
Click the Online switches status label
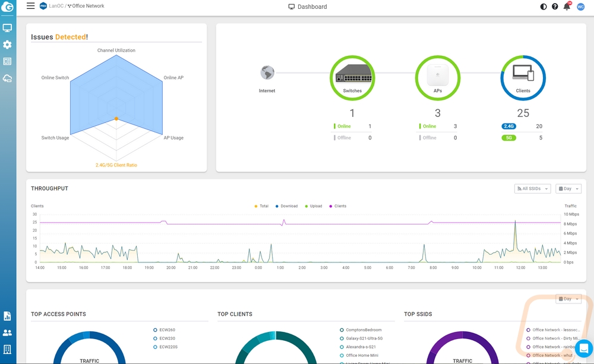coord(344,126)
